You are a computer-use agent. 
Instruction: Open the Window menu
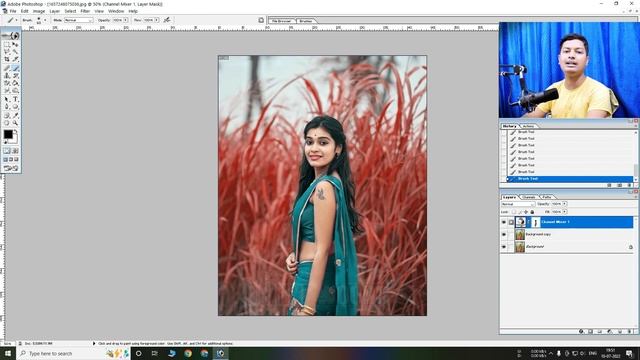point(116,11)
